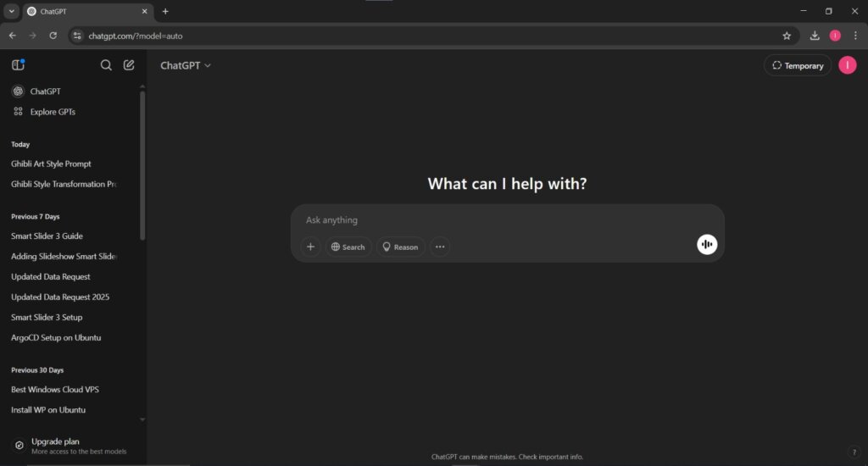868x466 pixels.
Task: Close the sidebar with the panel icon
Action: pos(18,64)
